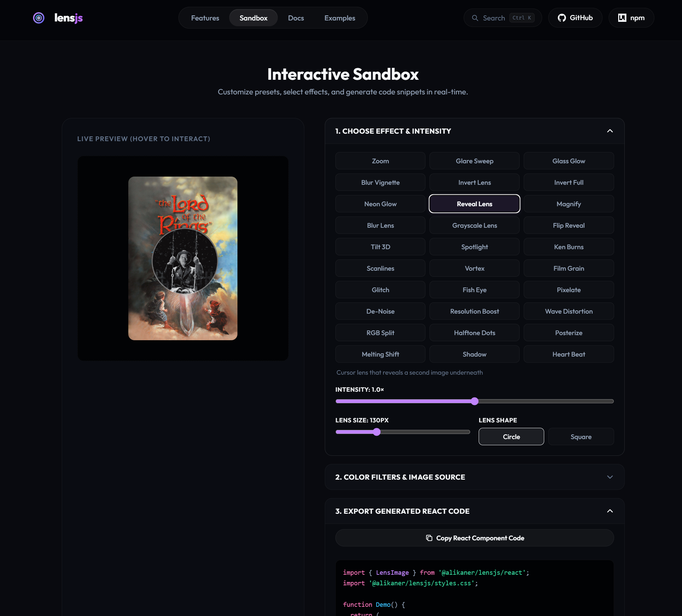Select the Blur Vignette effect
The width and height of the screenshot is (682, 616).
point(380,182)
